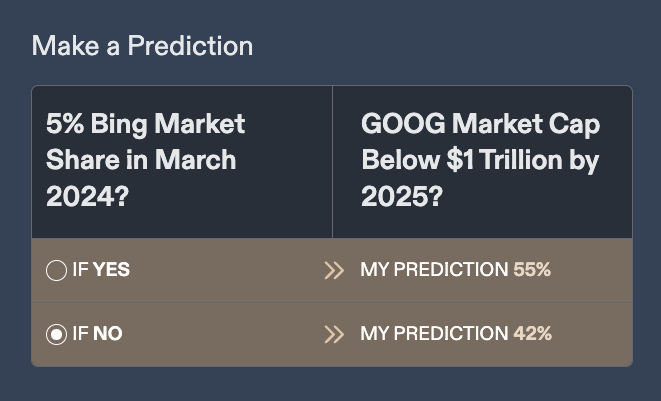
Task: Edit the 55% prediction value
Action: [532, 270]
